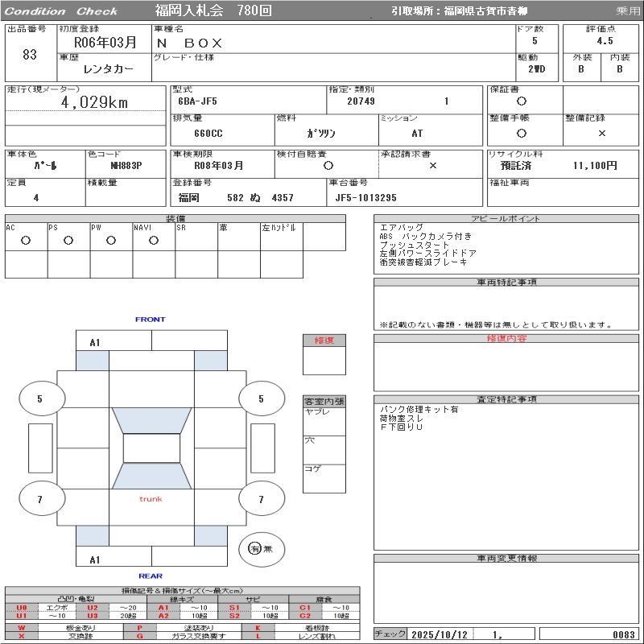Select the color code "NH883P"
Screen dimensions: 644x644
pyautogui.click(x=126, y=166)
